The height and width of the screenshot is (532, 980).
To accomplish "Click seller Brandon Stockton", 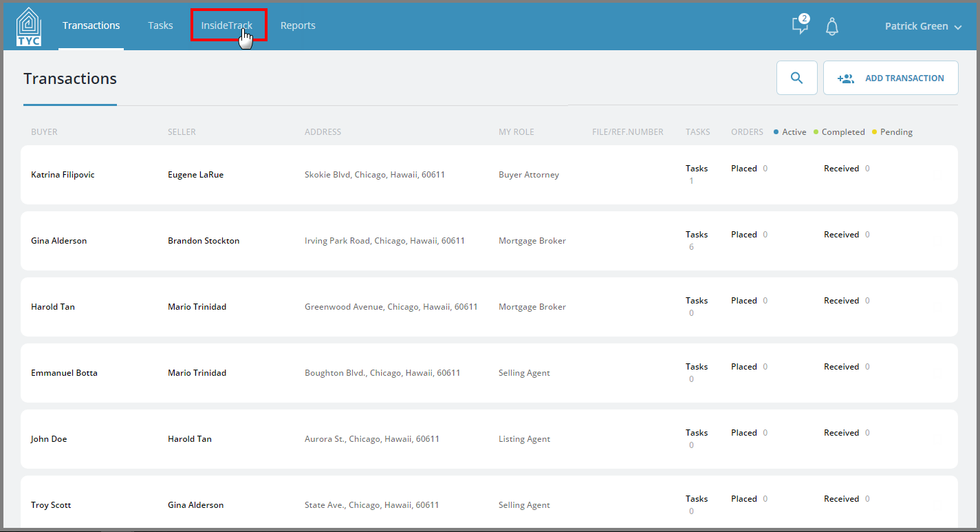I will coord(204,241).
